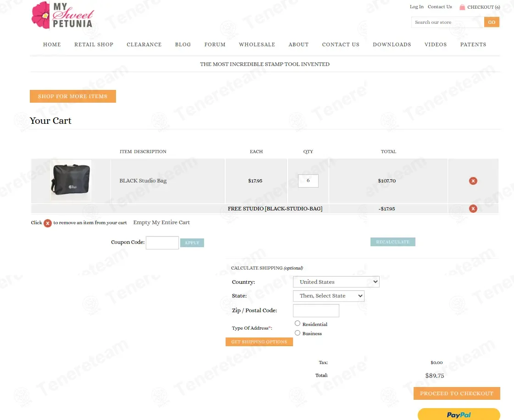The height and width of the screenshot is (420, 514).
Task: Click the BLACK Studio Bag item name
Action: 143,181
